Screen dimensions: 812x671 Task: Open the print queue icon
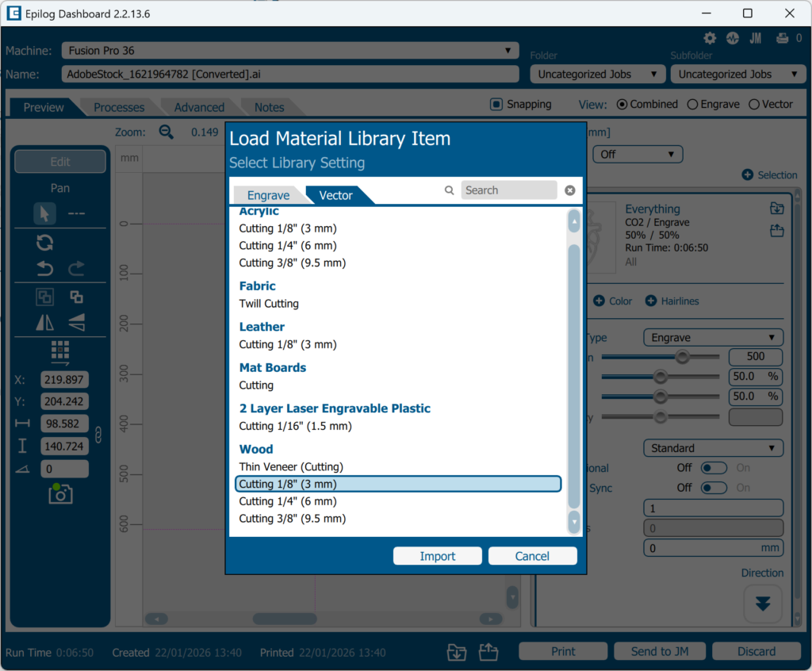[782, 38]
